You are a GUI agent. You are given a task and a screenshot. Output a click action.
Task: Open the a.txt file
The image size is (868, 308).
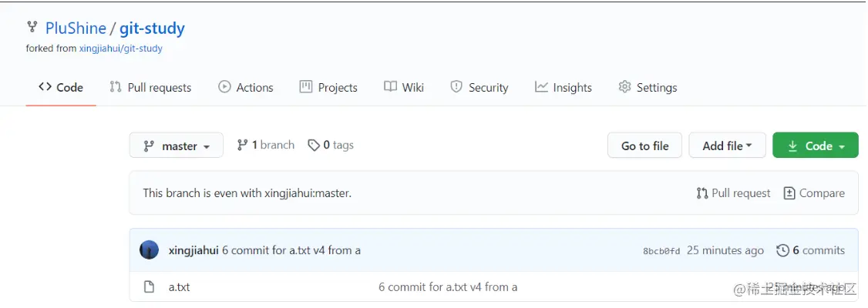pos(180,287)
